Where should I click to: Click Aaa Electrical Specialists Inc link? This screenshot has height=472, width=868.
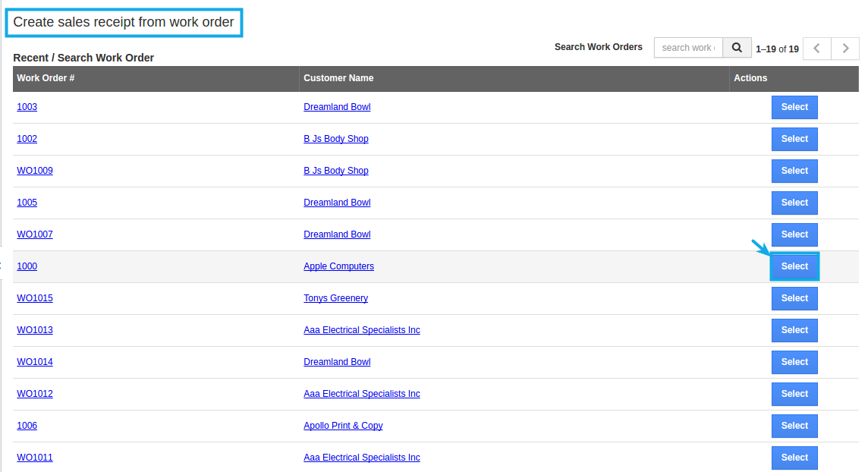point(362,329)
